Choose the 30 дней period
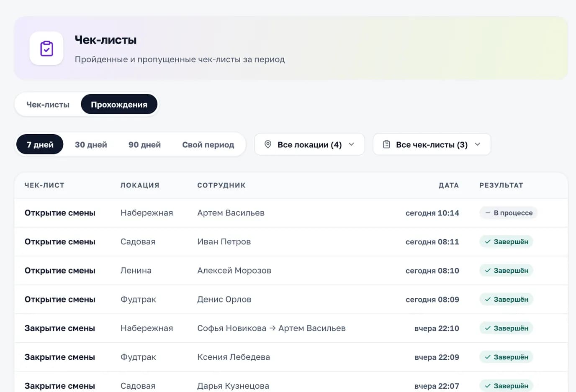576x392 pixels. (x=91, y=144)
